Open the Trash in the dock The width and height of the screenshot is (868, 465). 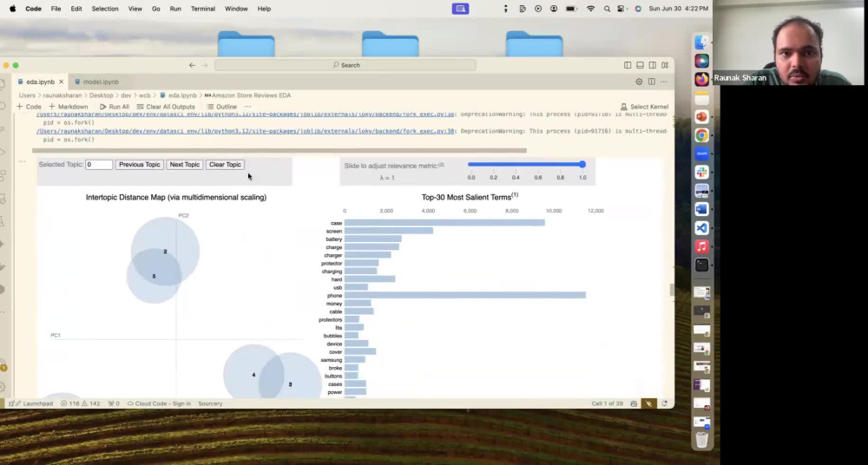click(701, 440)
